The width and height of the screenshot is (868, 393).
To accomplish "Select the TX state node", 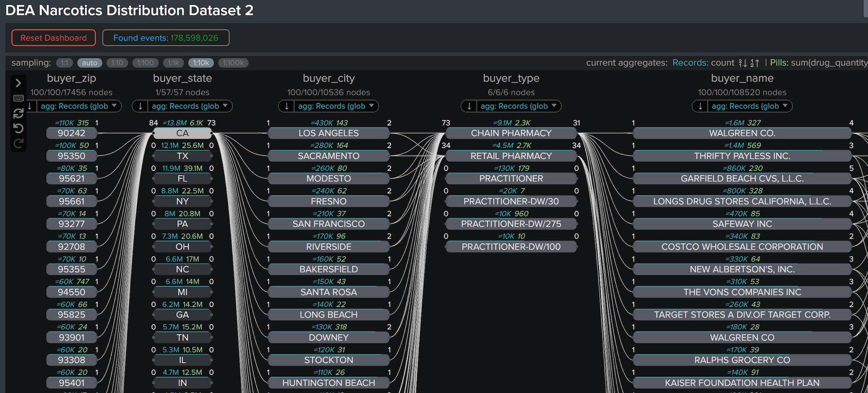I will pos(182,156).
